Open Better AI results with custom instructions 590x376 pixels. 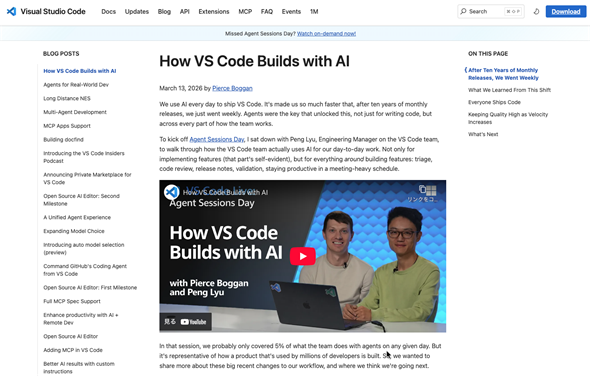pos(79,367)
